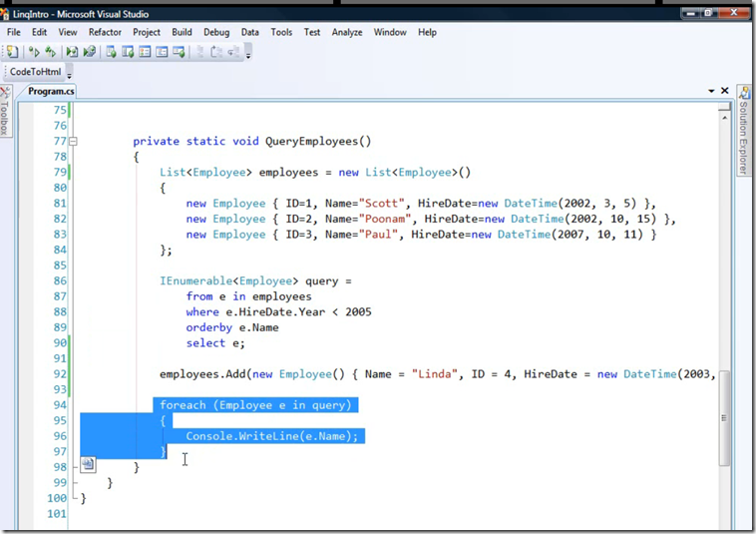
Task: Open the Tools menu
Action: tap(281, 32)
